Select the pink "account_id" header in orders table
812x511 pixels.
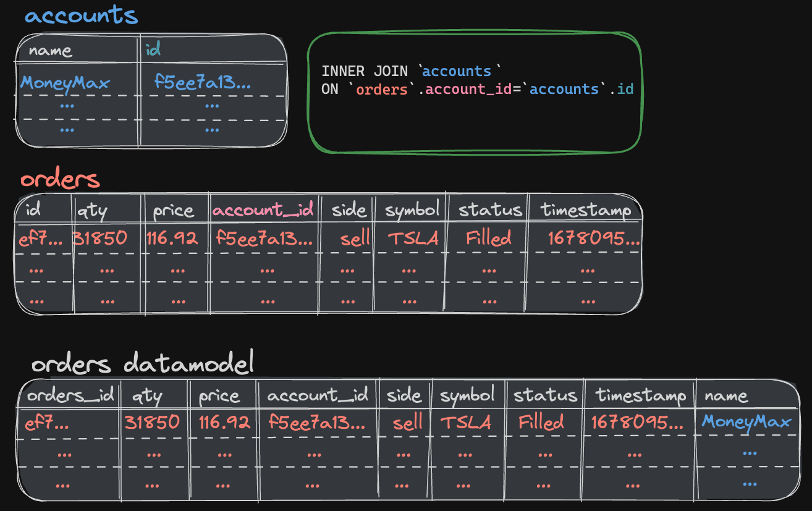point(263,210)
